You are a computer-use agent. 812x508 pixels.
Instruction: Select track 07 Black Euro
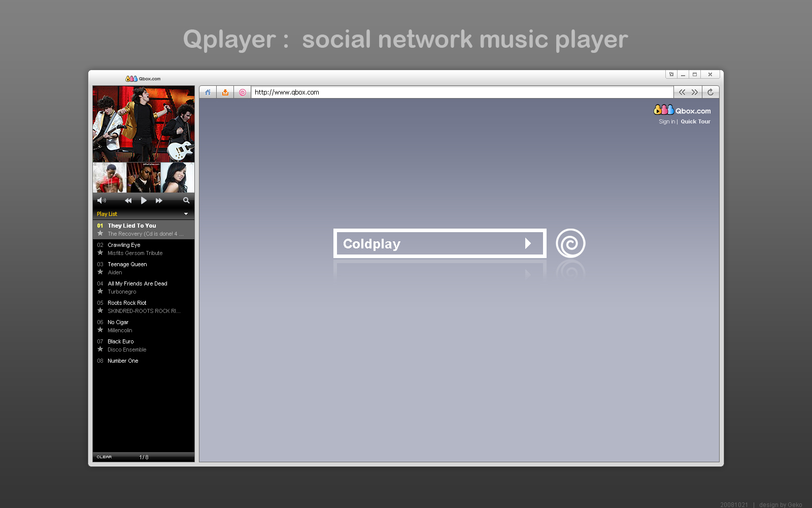click(144, 345)
